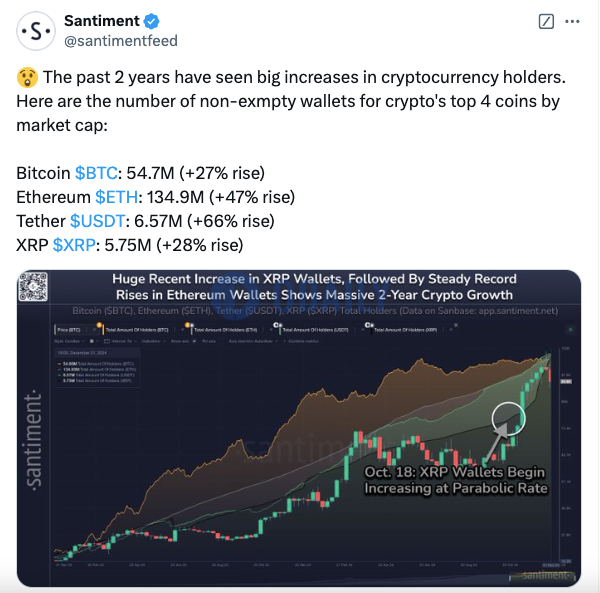Click the Santiment profile avatar

(x=36, y=31)
